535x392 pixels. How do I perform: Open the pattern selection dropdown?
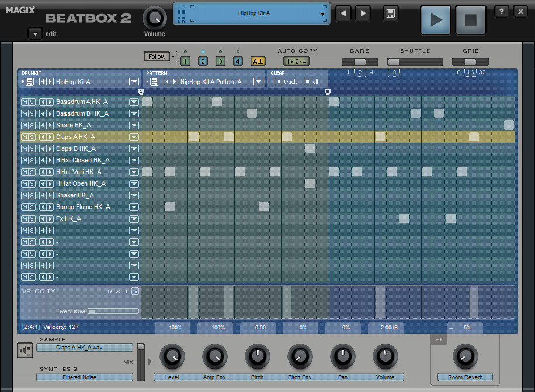pyautogui.click(x=258, y=82)
